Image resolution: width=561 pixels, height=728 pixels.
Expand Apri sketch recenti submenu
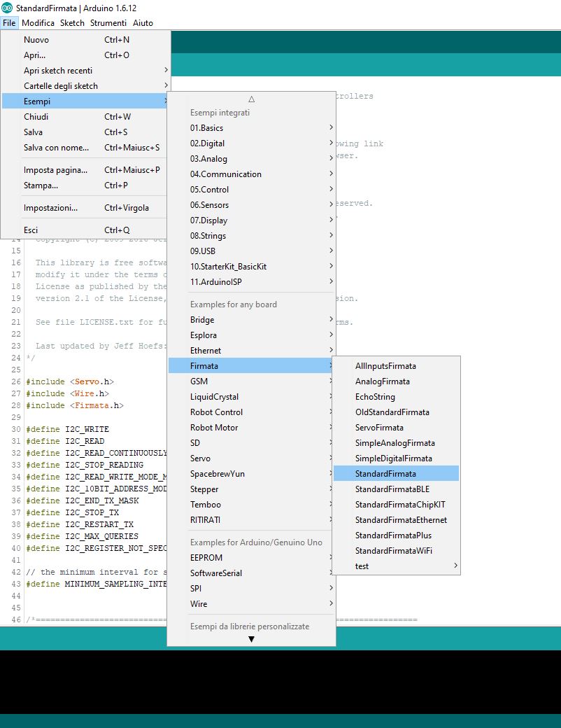pyautogui.click(x=85, y=71)
